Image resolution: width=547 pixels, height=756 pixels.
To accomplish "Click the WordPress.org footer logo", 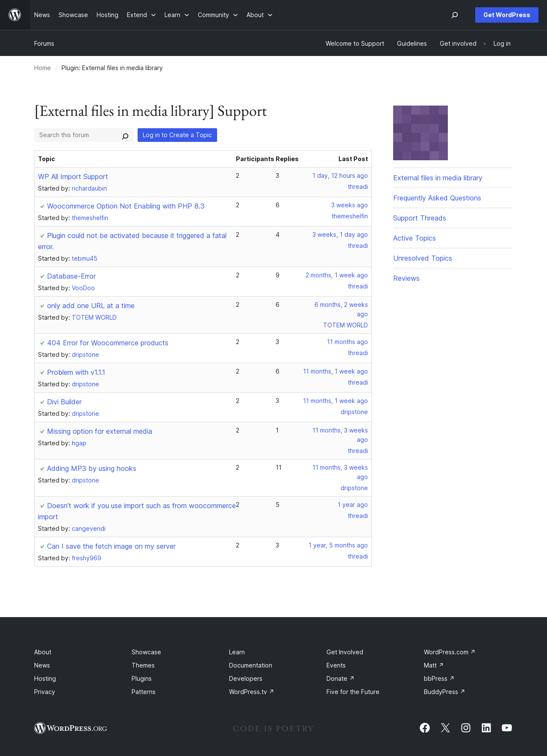I will [71, 728].
